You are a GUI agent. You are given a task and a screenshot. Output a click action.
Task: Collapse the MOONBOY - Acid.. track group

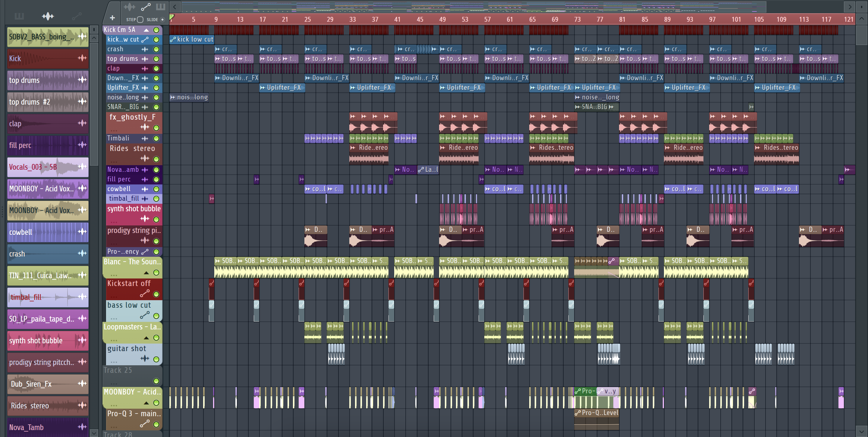pyautogui.click(x=146, y=403)
